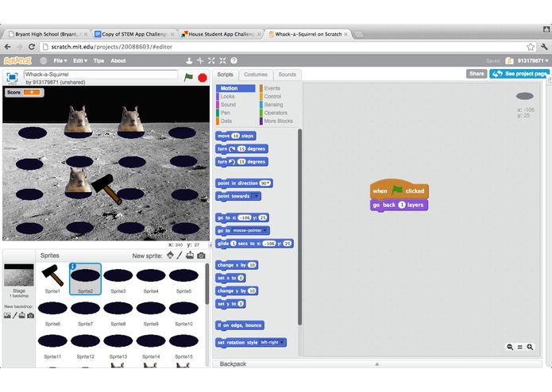Switch to the Sounds tab
The width and height of the screenshot is (552, 392).
pos(287,75)
